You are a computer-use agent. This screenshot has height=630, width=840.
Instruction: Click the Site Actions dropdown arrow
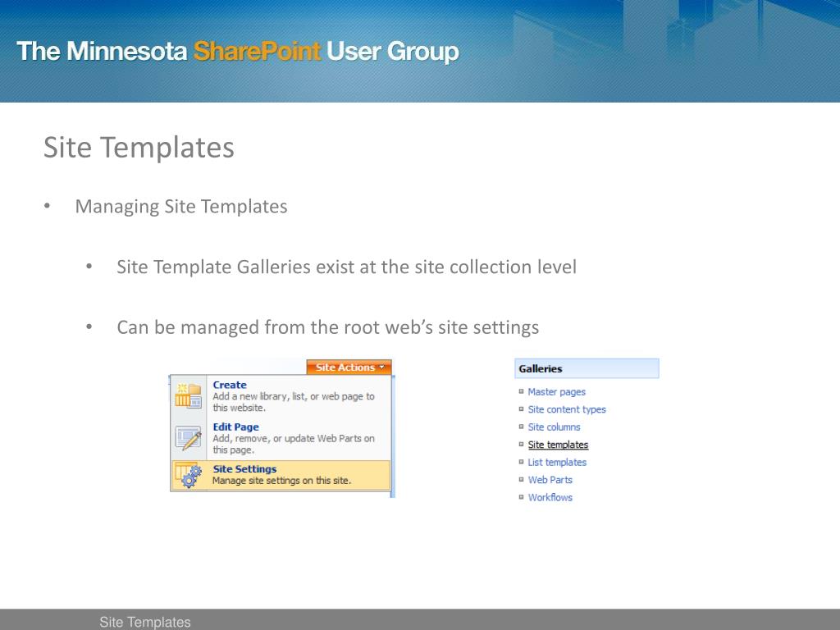(382, 367)
